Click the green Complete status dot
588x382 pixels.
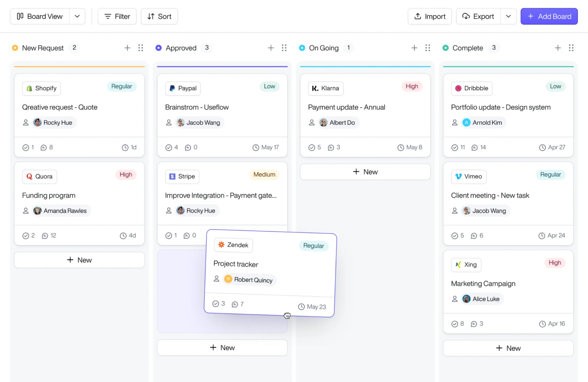coord(445,48)
